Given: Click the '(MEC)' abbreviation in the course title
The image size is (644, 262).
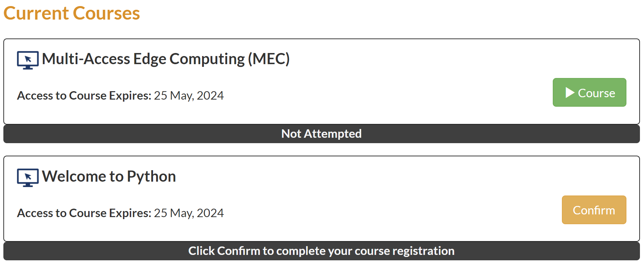Looking at the screenshot, I should coord(269,59).
